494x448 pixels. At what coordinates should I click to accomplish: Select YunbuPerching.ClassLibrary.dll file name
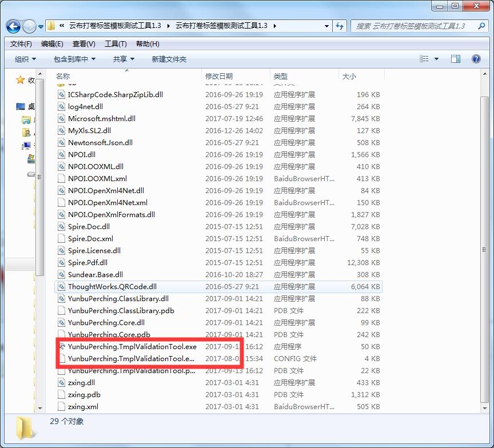tap(118, 298)
